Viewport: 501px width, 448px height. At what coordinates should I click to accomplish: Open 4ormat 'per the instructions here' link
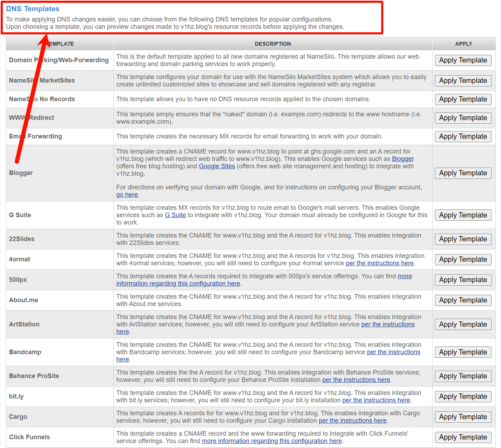(379, 263)
